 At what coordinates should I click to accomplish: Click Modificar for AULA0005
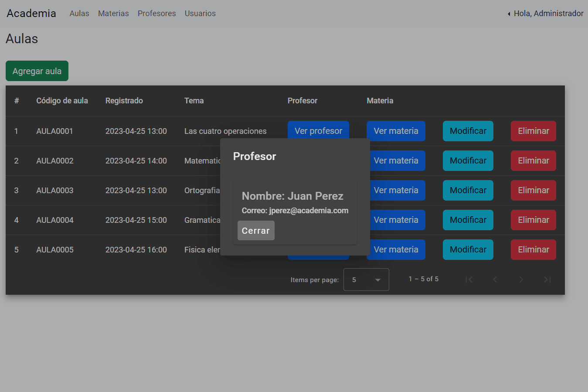468,249
